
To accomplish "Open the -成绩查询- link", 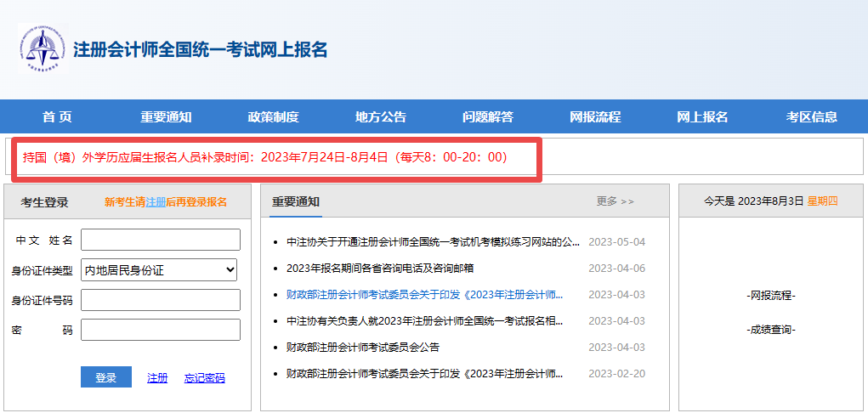I will click(x=771, y=330).
